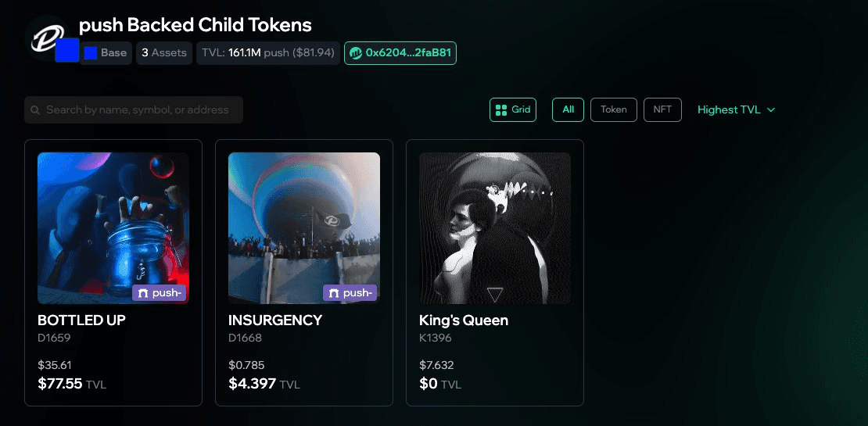The image size is (868, 426).
Task: Click the 3 Assets chip
Action: pos(164,53)
